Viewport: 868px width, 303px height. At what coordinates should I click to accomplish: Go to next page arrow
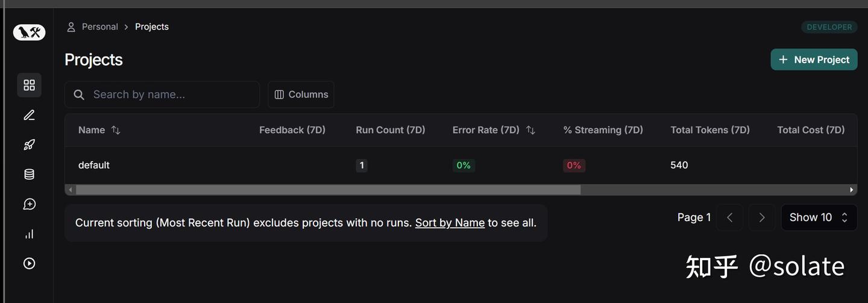click(x=762, y=217)
